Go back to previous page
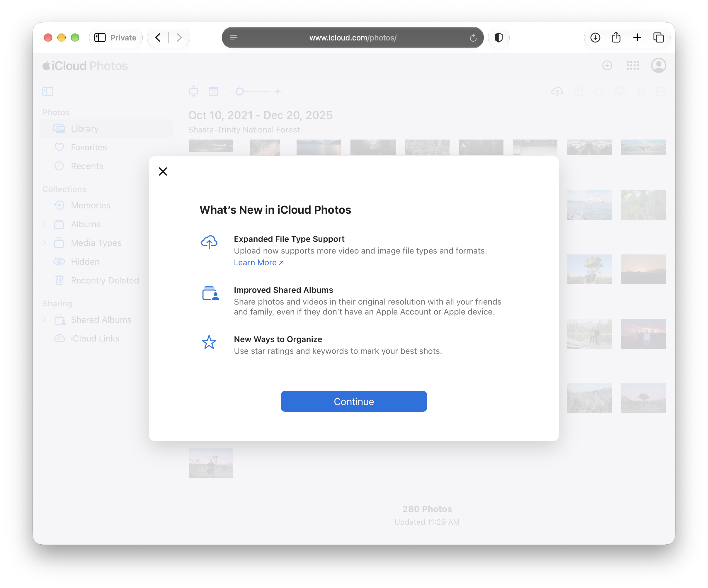This screenshot has width=708, height=588. point(158,38)
